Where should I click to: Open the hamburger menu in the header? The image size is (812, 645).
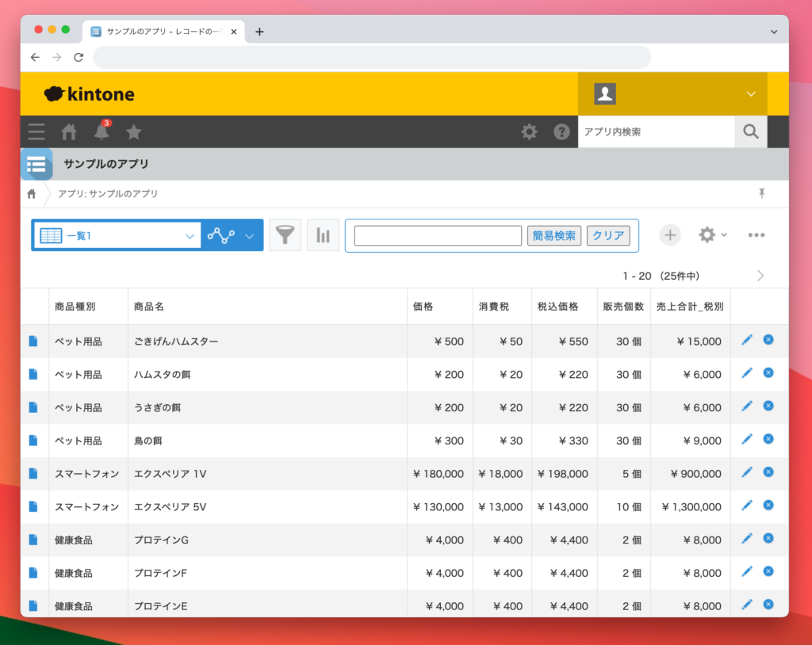[x=36, y=132]
